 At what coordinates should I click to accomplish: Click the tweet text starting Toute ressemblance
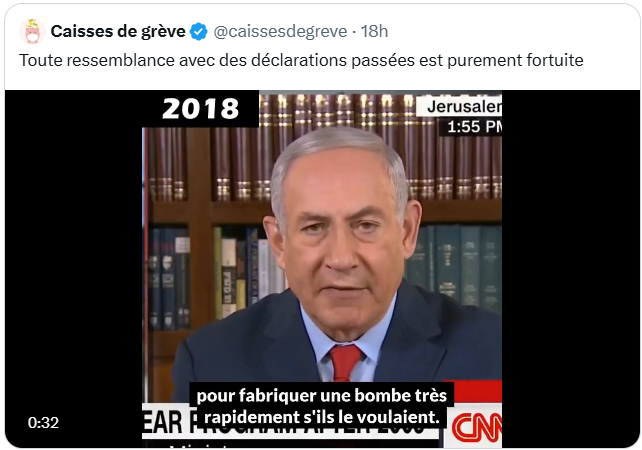coord(301,60)
